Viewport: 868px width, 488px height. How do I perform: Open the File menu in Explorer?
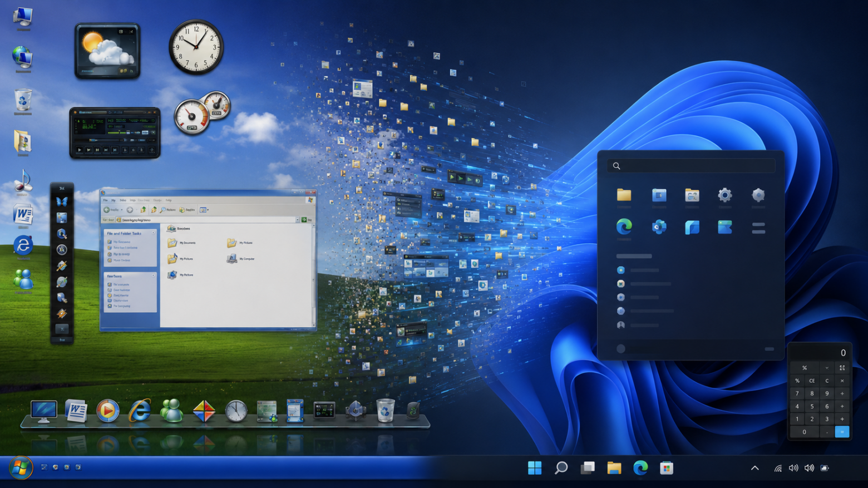[105, 200]
